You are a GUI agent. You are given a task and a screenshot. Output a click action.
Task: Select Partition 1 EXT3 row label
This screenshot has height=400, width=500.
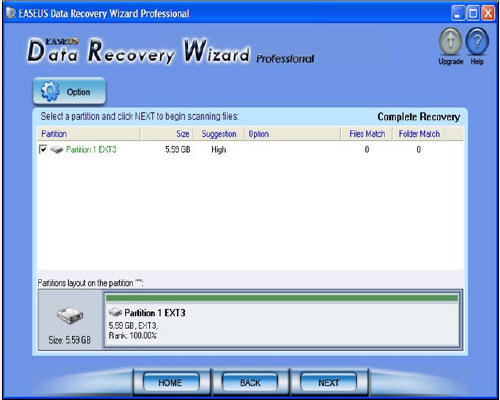pos(91,150)
